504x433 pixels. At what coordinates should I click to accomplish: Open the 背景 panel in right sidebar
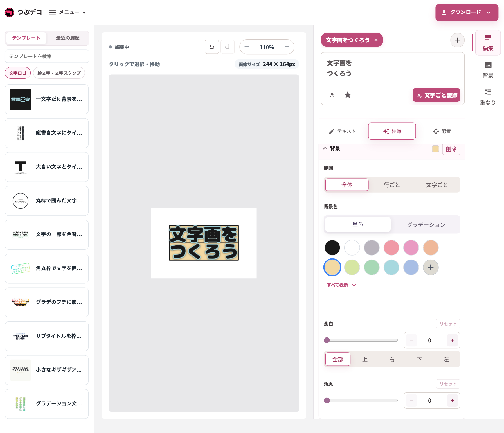click(488, 70)
